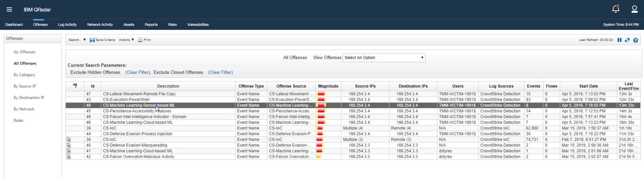The image size is (644, 178).
Task: Select My Offenses in sidebar
Action: (24, 52)
